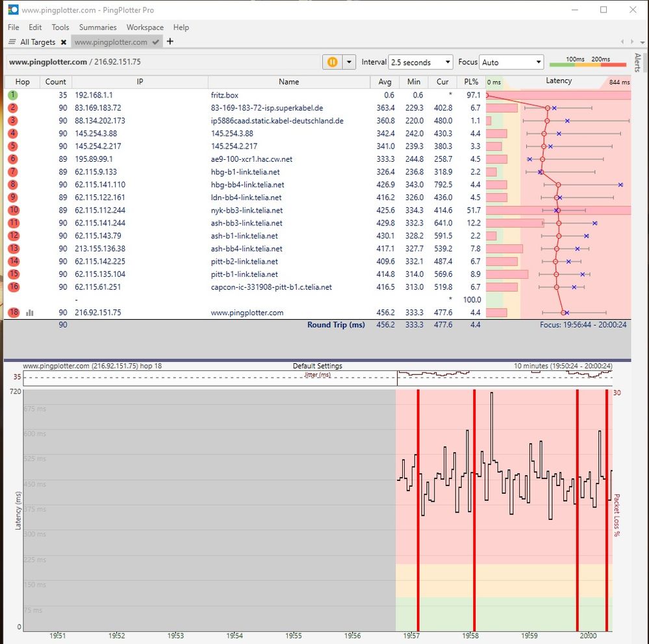
Task: Click the checkmark on www.pingplotter.com tab
Action: point(156,42)
